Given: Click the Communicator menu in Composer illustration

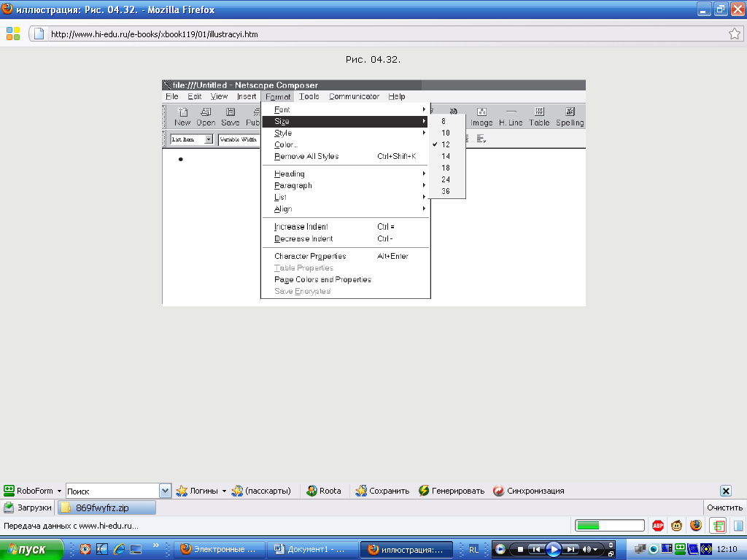Looking at the screenshot, I should coord(354,97).
